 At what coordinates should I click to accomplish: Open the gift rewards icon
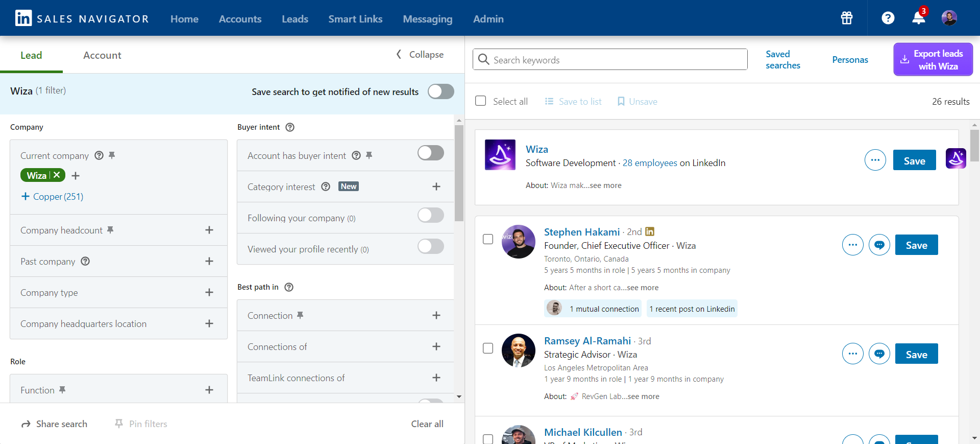pos(847,18)
